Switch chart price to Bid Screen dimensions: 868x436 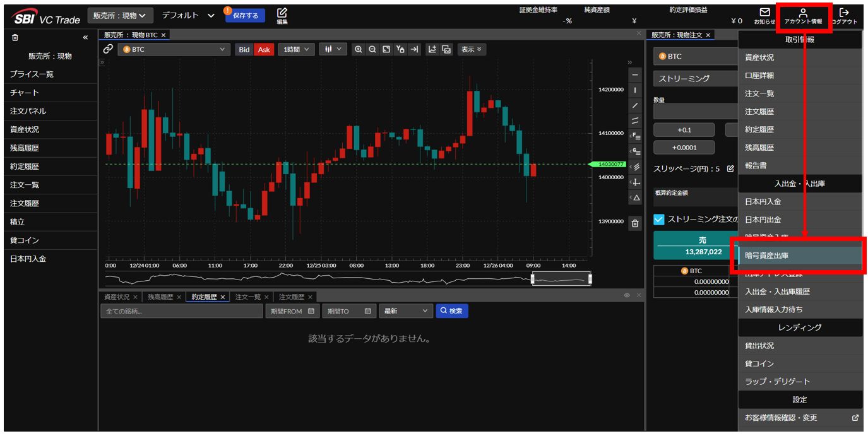coord(244,49)
